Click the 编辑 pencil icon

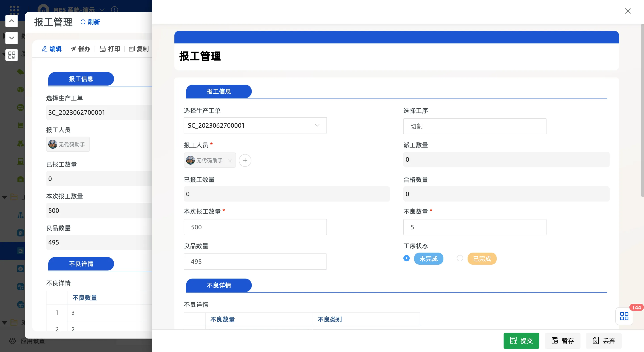click(x=45, y=49)
